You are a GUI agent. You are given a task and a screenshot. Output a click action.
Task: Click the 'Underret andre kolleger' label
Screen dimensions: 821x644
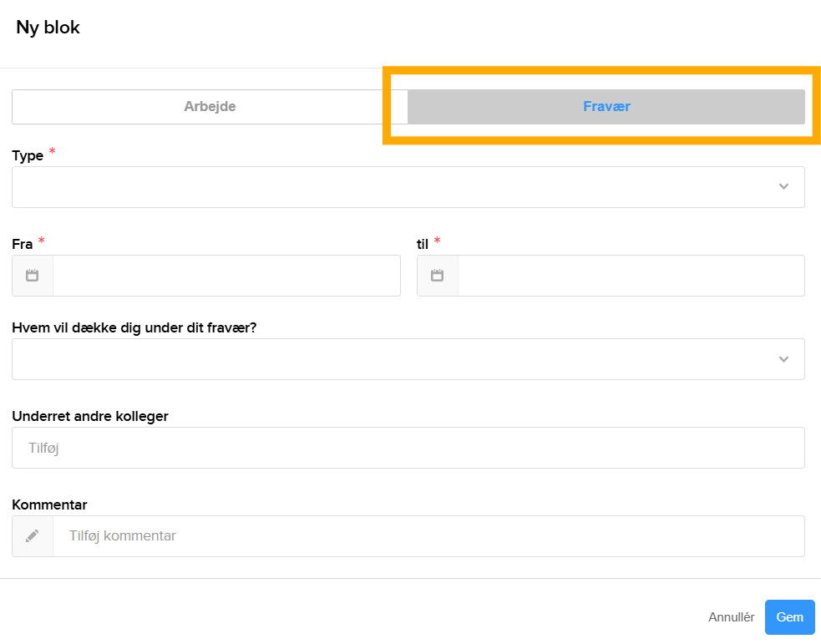pos(90,416)
